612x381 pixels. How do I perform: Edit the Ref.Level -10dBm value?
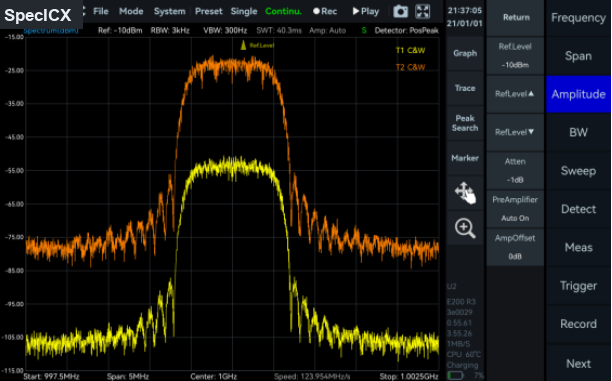click(x=515, y=56)
